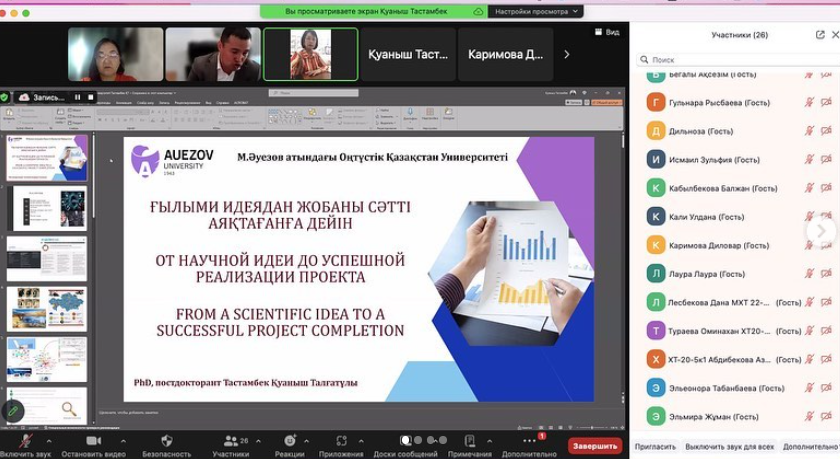The width and height of the screenshot is (840, 459).
Task: Click the participant Поиск search field
Action: click(735, 60)
